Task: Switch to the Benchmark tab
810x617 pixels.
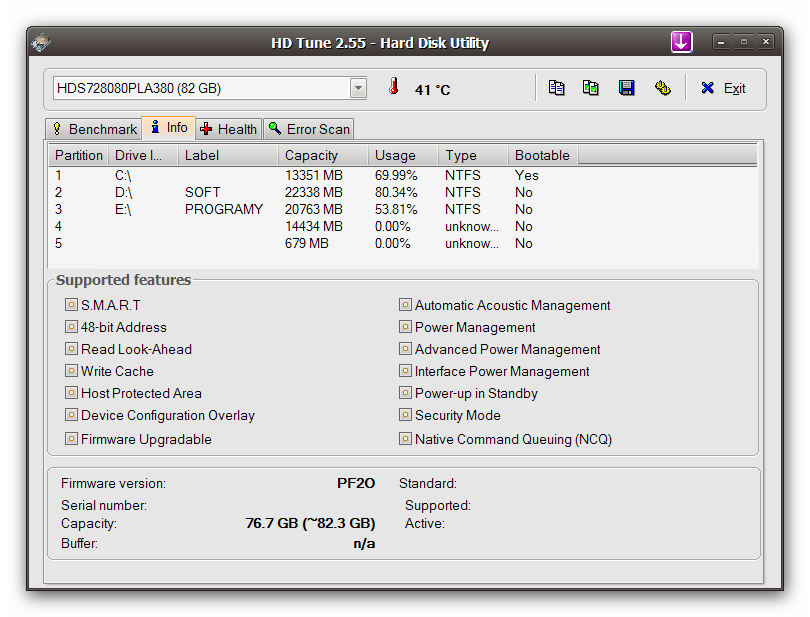Action: [94, 129]
